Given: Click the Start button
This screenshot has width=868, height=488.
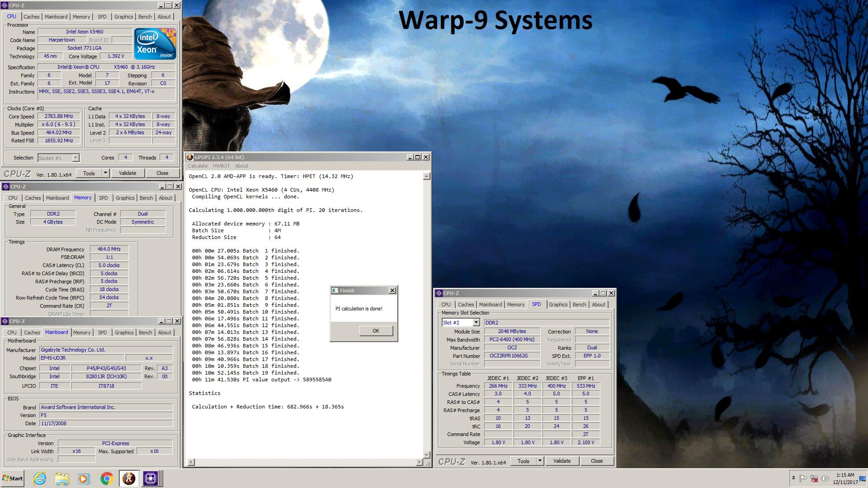Looking at the screenshot, I should pyautogui.click(x=13, y=478).
